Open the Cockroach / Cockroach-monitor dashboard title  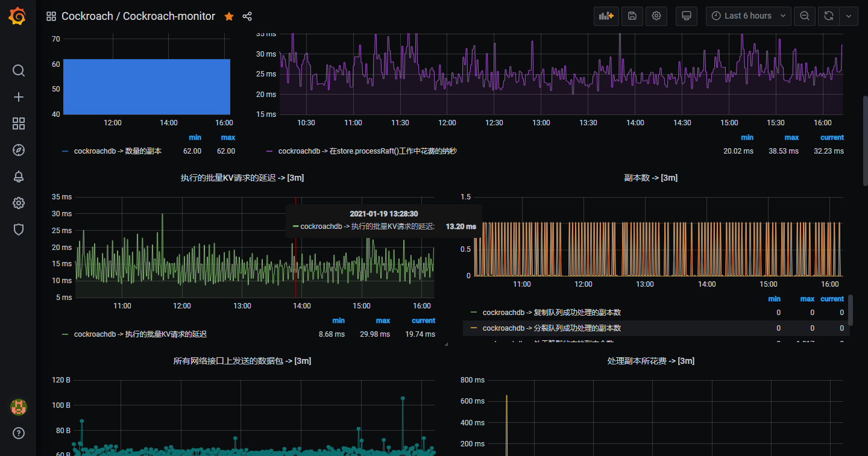coord(138,16)
